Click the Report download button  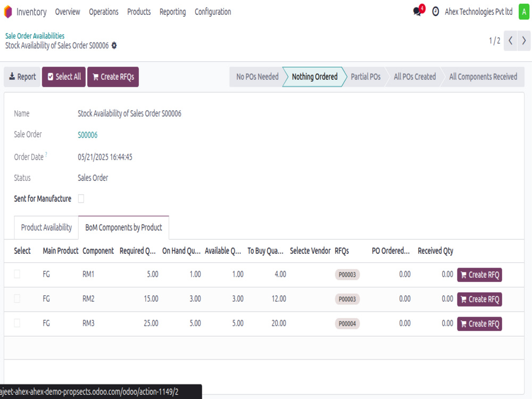click(22, 77)
